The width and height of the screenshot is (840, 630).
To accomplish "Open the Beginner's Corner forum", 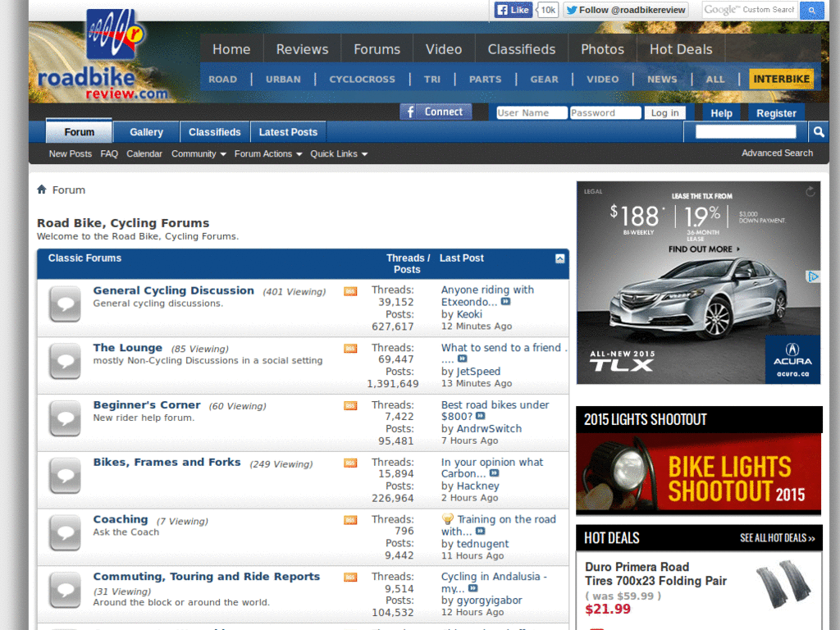I will pyautogui.click(x=147, y=405).
